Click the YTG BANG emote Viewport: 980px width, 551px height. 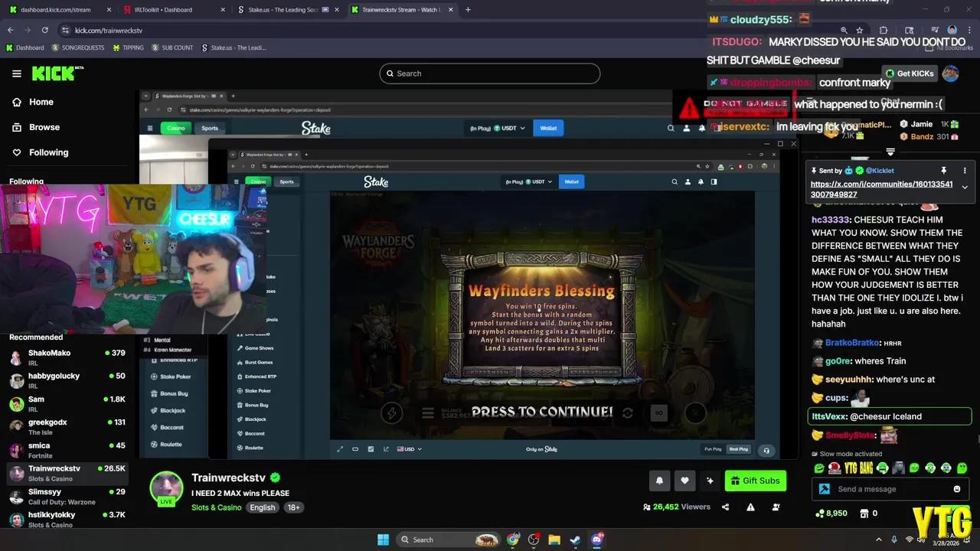[x=857, y=468]
